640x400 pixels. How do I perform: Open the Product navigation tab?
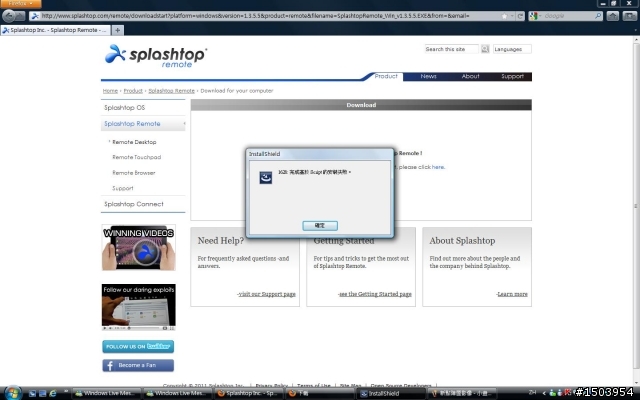[386, 76]
